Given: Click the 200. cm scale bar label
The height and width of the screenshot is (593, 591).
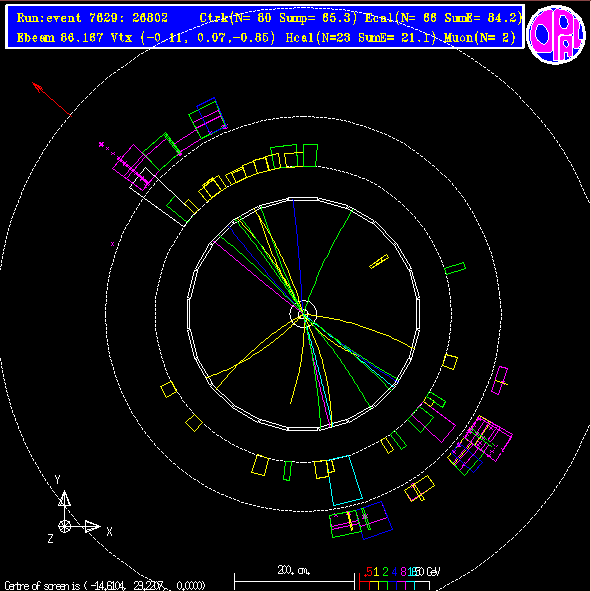Looking at the screenshot, I should click(294, 570).
